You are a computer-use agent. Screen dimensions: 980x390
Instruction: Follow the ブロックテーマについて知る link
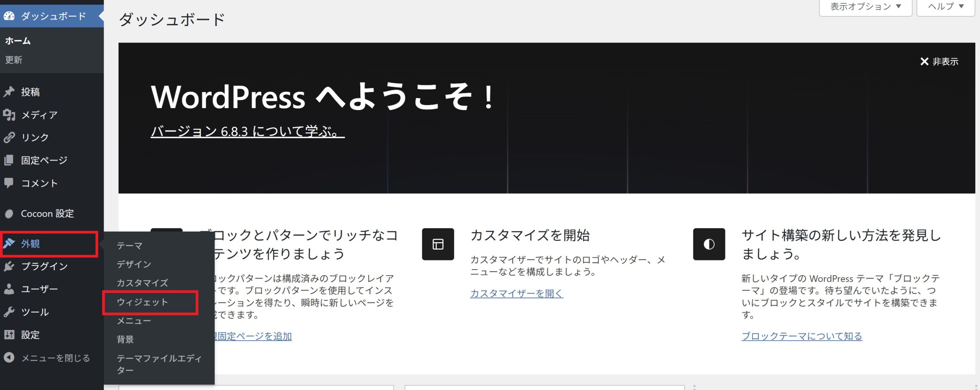(x=802, y=336)
